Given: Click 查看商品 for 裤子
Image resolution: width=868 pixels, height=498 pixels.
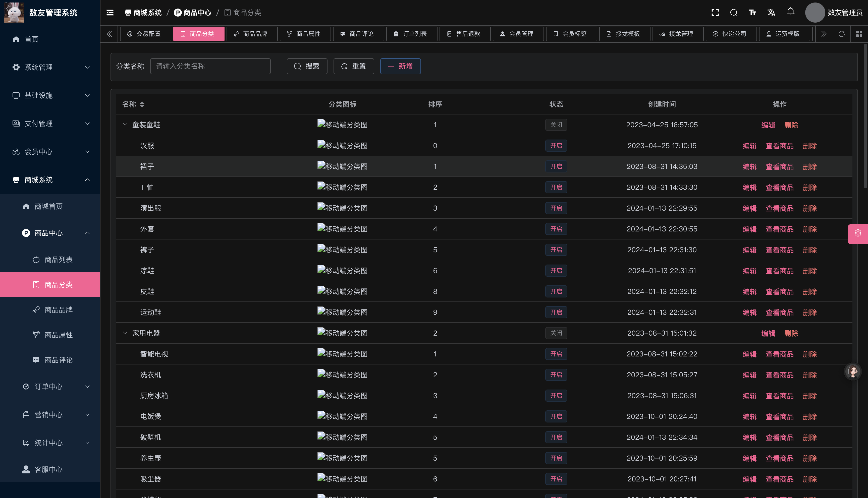Looking at the screenshot, I should click(780, 250).
